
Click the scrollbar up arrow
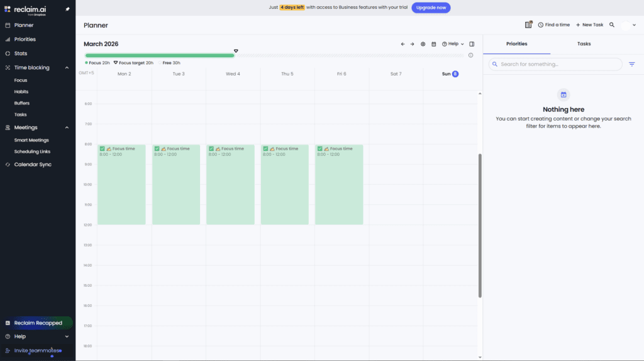click(480, 94)
